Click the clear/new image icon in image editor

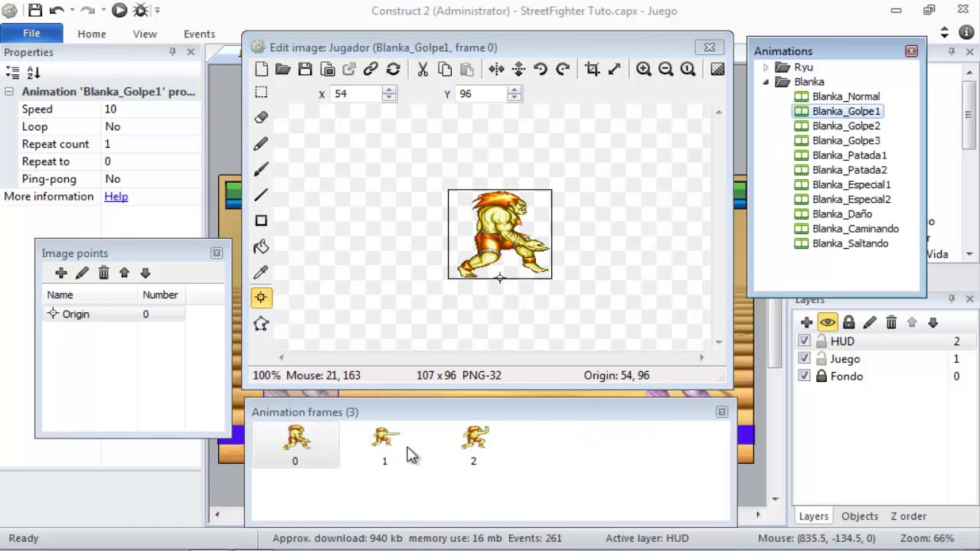click(261, 70)
